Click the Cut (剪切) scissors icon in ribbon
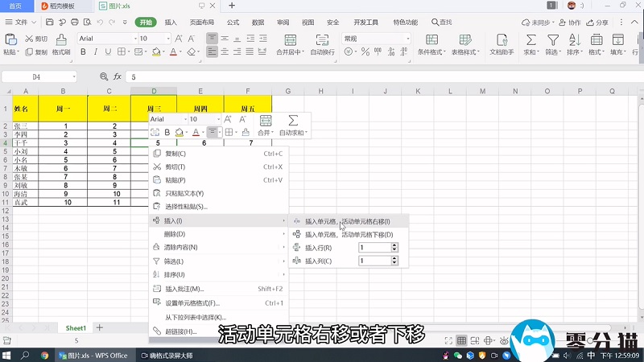This screenshot has width=644, height=362. (x=29, y=39)
